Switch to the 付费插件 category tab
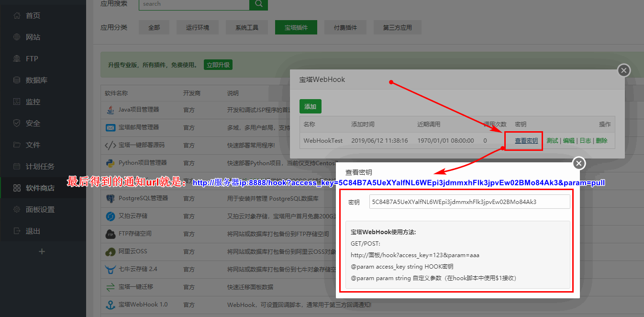Screen dimensions: 644x317 coord(345,28)
